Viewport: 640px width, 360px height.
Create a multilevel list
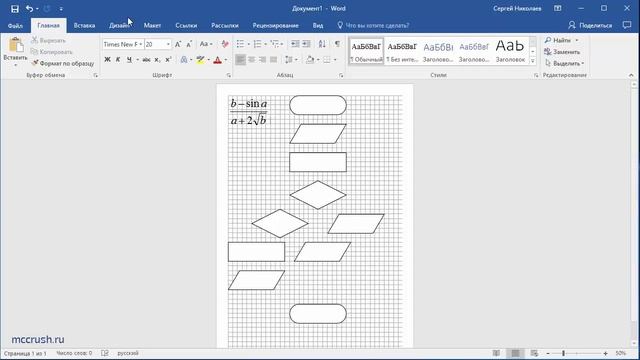[275, 44]
